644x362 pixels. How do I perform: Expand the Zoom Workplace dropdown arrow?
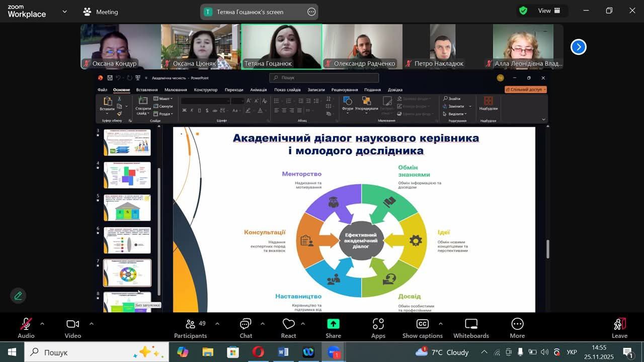point(64,12)
